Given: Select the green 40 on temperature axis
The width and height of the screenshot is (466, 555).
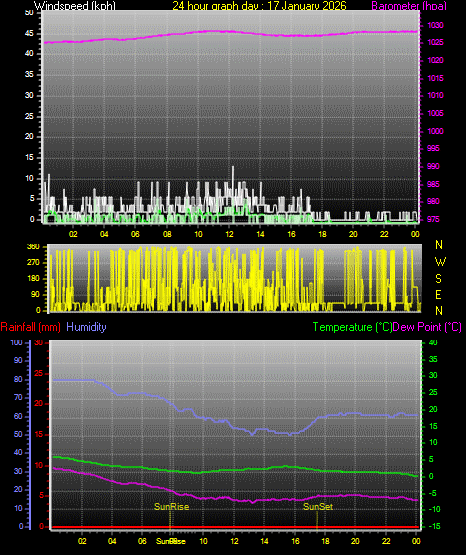Looking at the screenshot, I should 433,342.
